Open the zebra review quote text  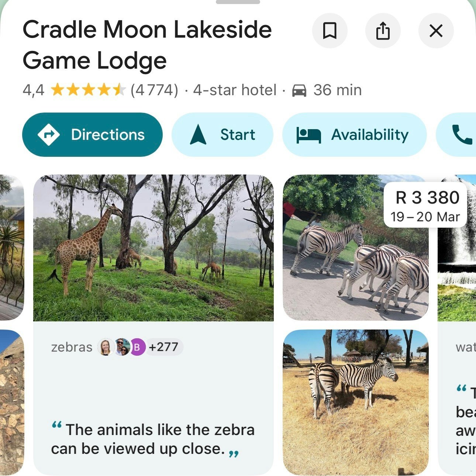point(152,439)
